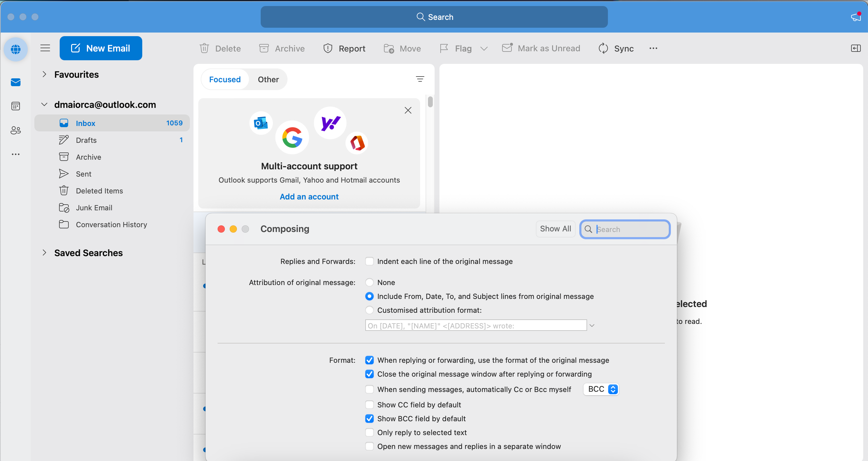The height and width of the screenshot is (461, 868).
Task: Select the Focused inbox tab
Action: 225,79
